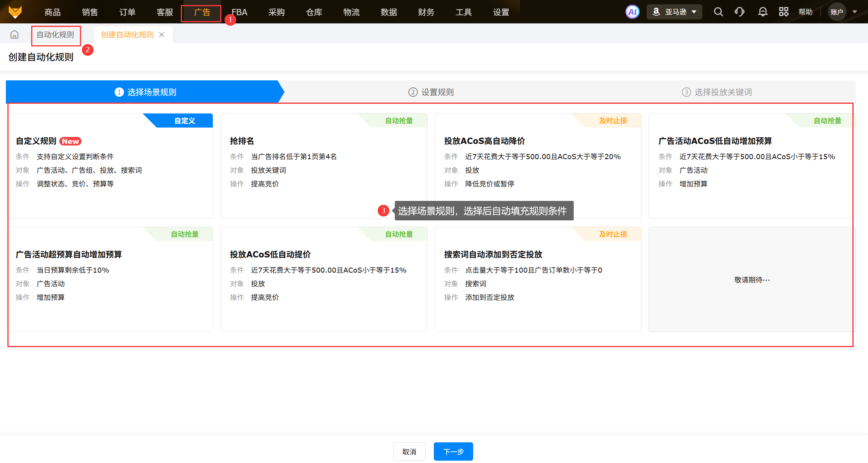Select the 抢排名 scenario card
Image resolution: width=868 pixels, height=463 pixels.
coord(324,166)
